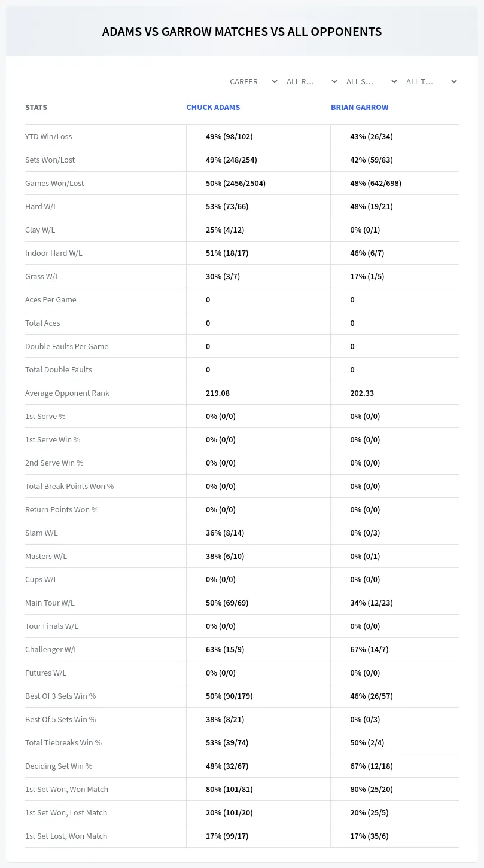Open the ALL S… filter dropdown

[372, 82]
